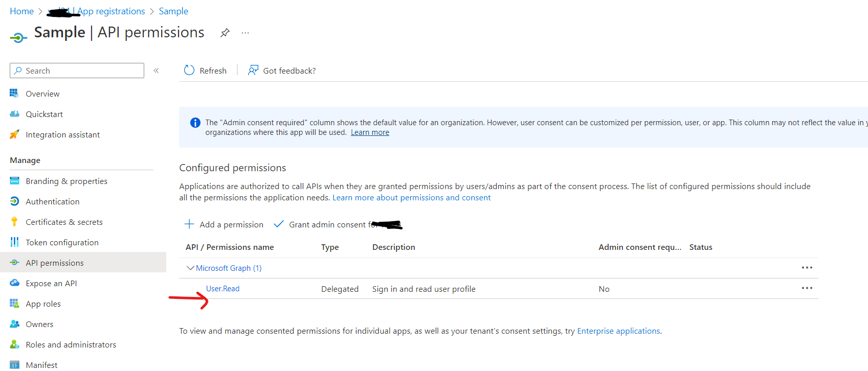
Task: Open Certificates & secrets
Action: (x=64, y=222)
